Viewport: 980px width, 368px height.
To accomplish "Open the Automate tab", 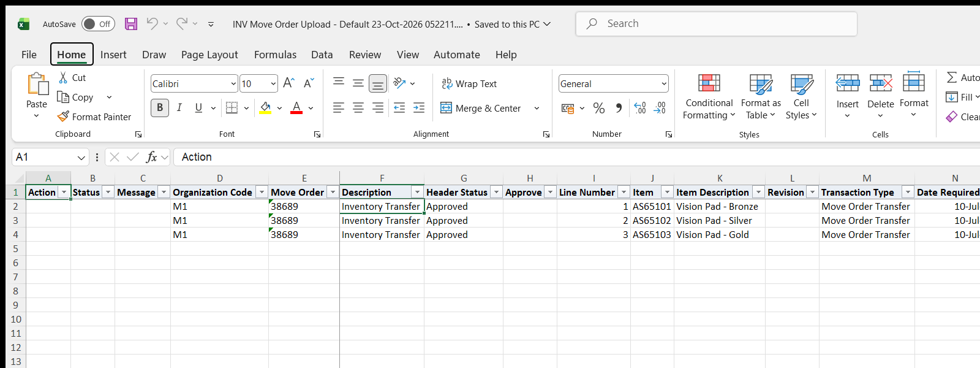I will pos(457,55).
